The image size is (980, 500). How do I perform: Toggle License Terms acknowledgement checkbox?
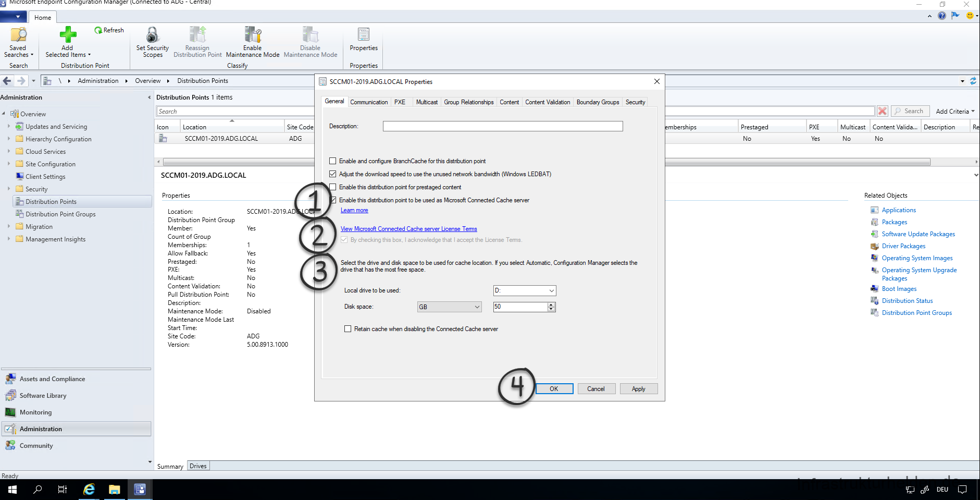(x=344, y=240)
